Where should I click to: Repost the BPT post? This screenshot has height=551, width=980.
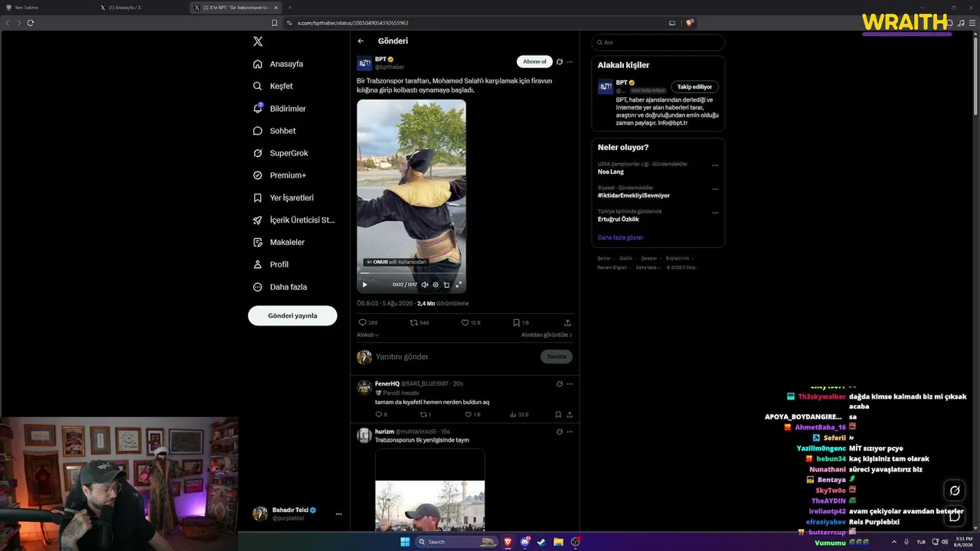point(414,323)
